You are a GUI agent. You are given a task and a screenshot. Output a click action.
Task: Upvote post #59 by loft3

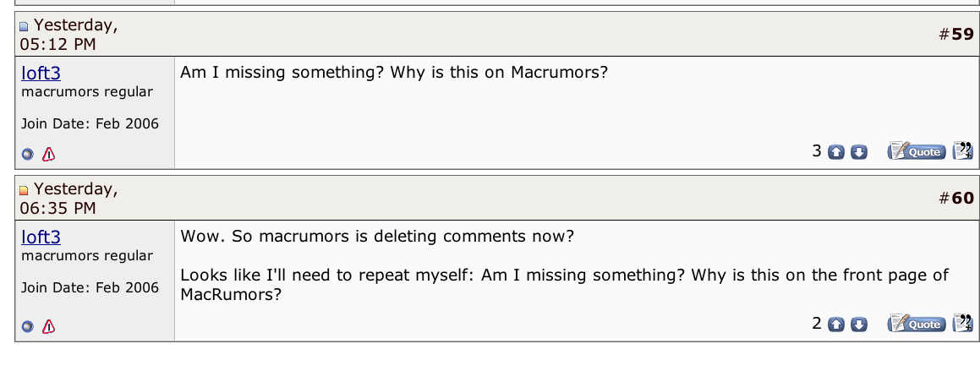point(835,152)
